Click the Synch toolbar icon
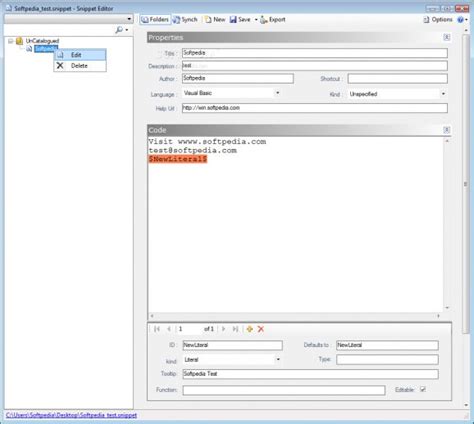The image size is (474, 424). (176, 20)
